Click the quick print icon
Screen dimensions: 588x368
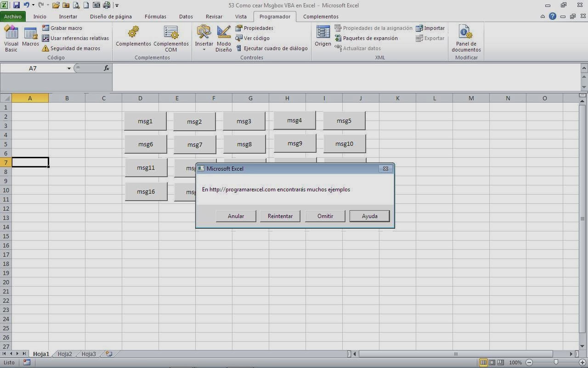point(106,6)
